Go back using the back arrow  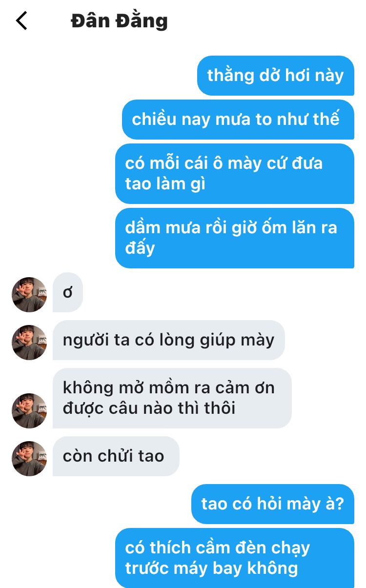click(21, 21)
